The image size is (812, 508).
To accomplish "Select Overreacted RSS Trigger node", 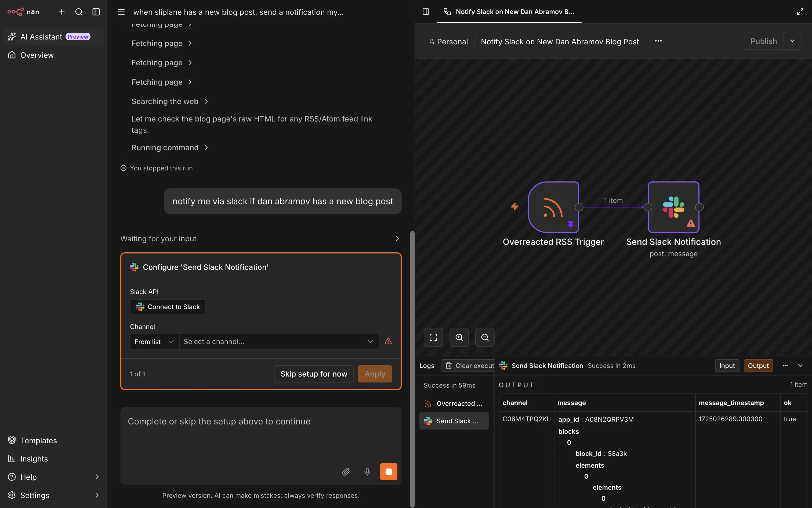I will point(553,207).
